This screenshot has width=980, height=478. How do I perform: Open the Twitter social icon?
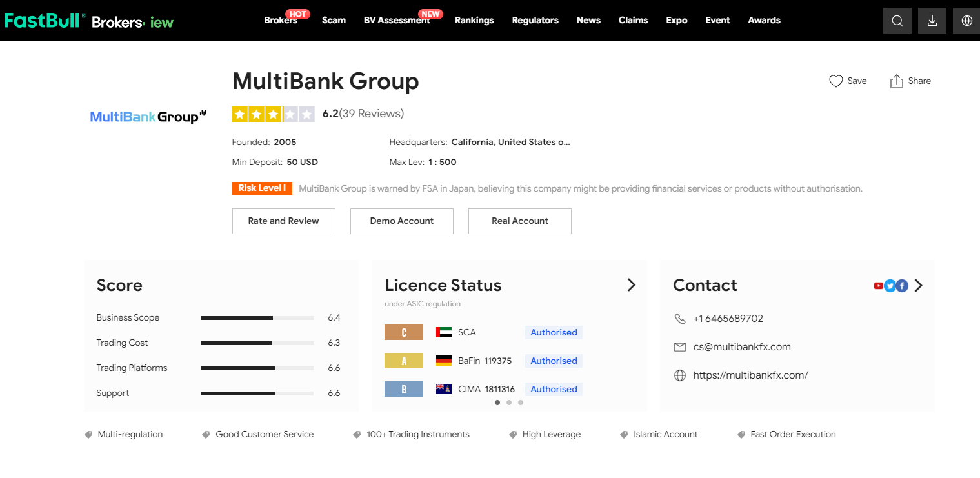(890, 286)
